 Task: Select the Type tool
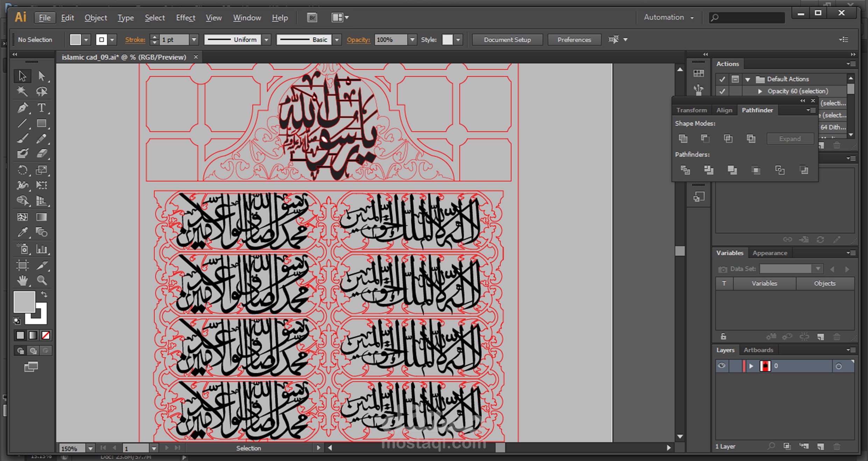(x=41, y=107)
